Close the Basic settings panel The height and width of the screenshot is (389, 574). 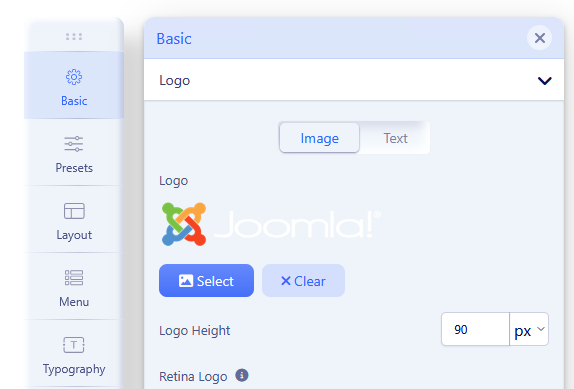point(540,38)
